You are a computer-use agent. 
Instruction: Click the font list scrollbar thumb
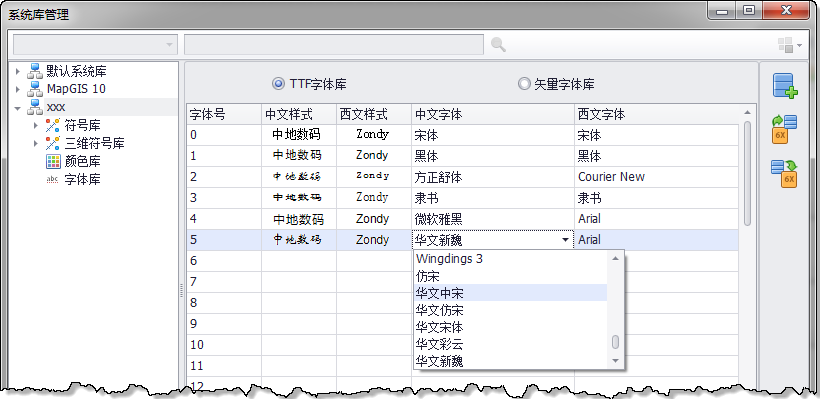pyautogui.click(x=616, y=342)
